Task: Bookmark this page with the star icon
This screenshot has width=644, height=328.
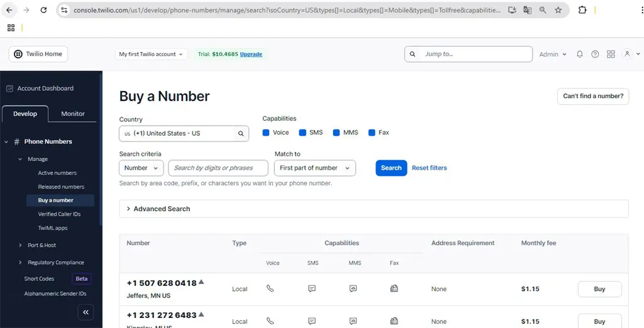Action: pyautogui.click(x=558, y=10)
